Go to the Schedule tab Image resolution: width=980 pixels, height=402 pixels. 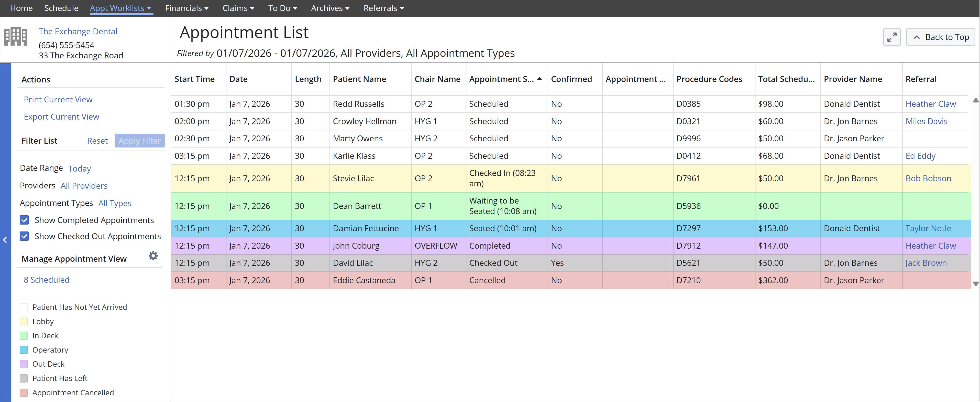[x=61, y=8]
